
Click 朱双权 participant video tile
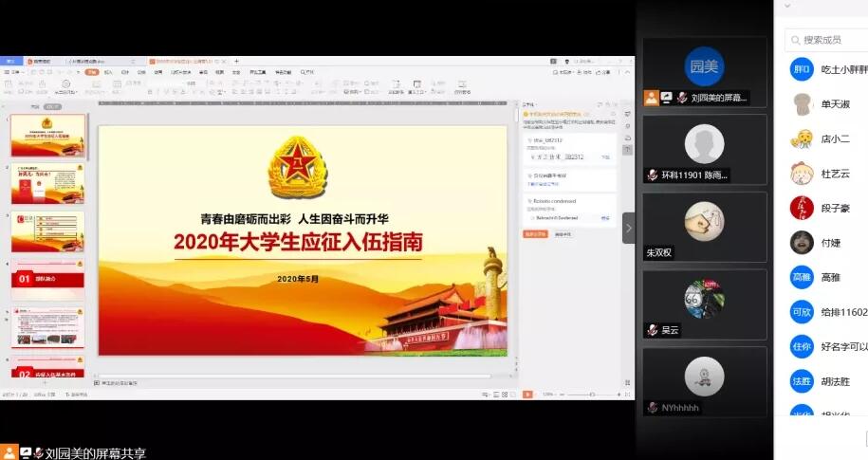point(705,227)
